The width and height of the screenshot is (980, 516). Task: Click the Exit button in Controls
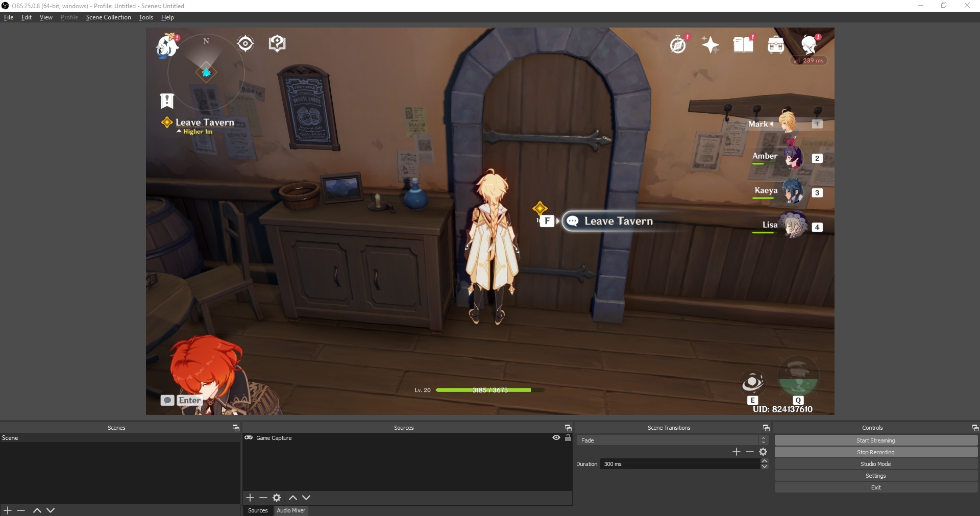(876, 487)
